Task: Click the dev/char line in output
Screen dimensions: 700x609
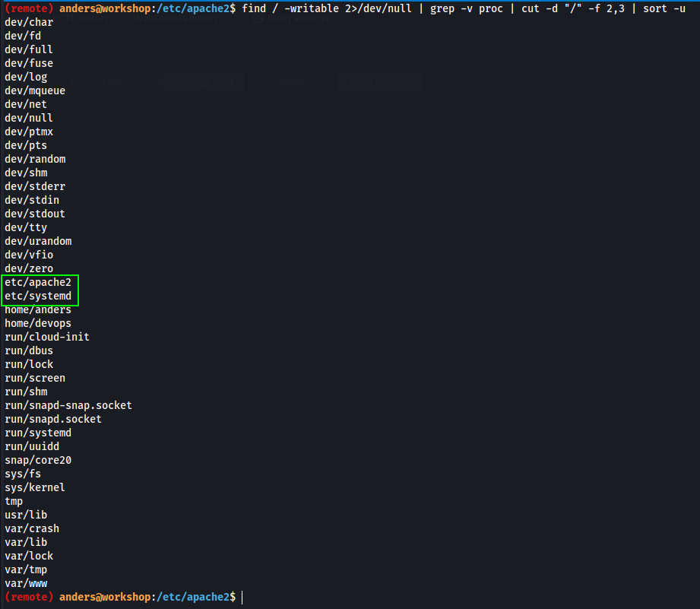Action: click(29, 22)
